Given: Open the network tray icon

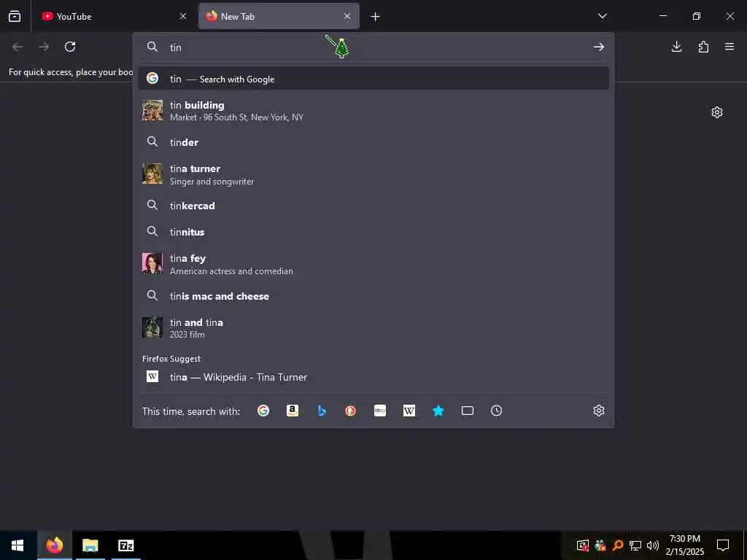Looking at the screenshot, I should (x=635, y=545).
